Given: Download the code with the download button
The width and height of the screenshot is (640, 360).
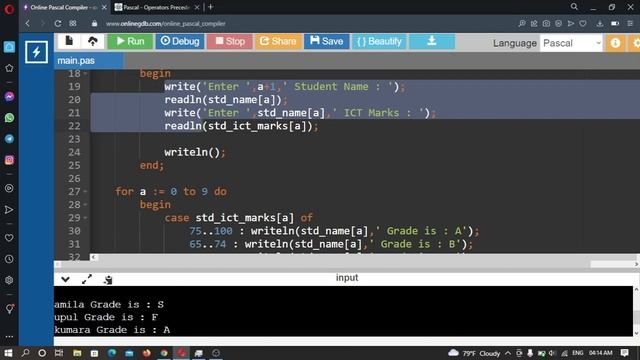Looking at the screenshot, I should click(x=432, y=41).
